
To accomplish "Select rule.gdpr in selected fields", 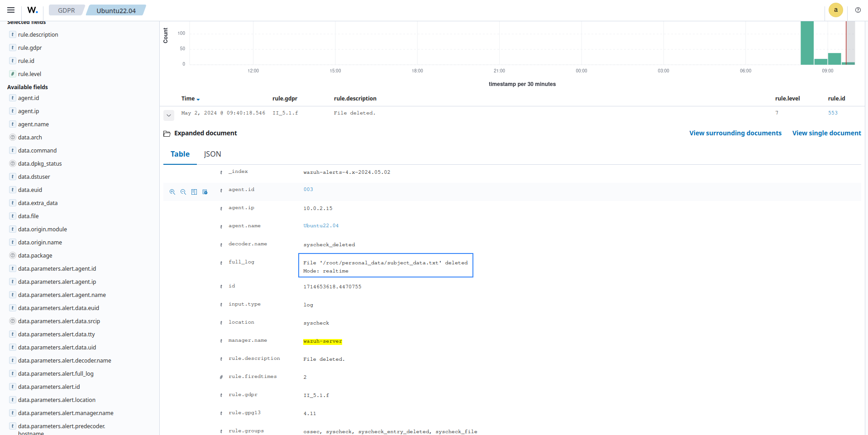I will click(30, 48).
